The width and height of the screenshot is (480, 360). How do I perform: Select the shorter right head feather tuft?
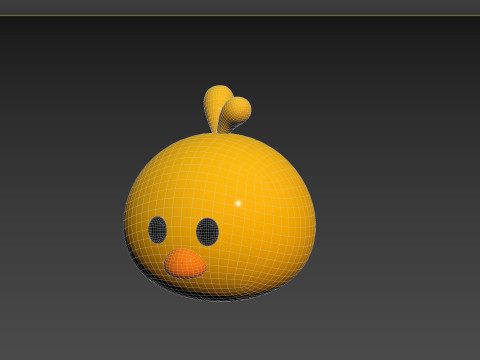click(x=236, y=112)
